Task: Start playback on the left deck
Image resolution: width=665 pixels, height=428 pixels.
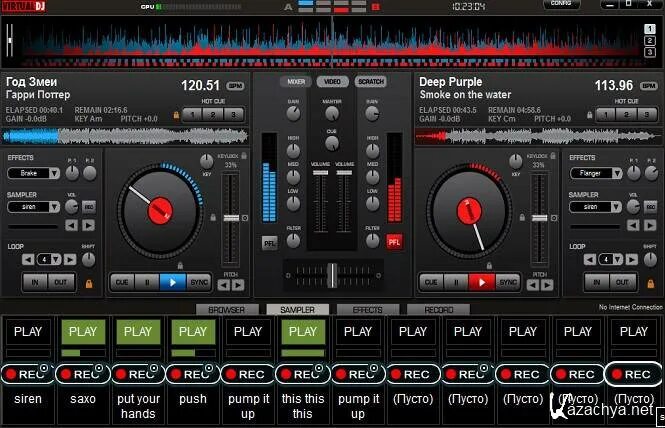Action: point(172,283)
